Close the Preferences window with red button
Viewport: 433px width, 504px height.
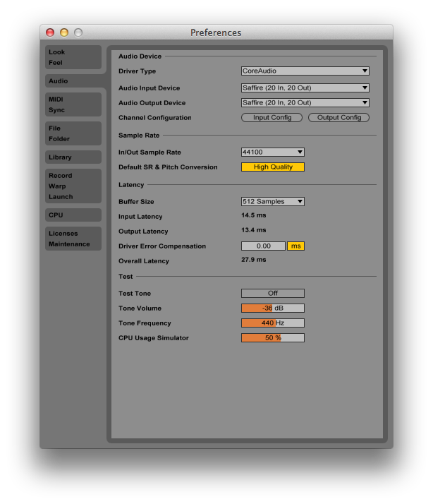pos(50,32)
